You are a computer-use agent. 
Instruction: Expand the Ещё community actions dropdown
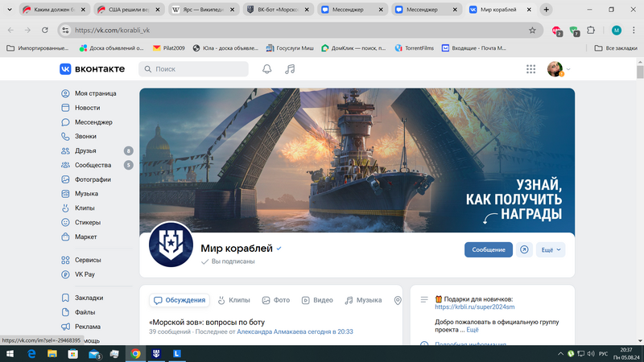[x=551, y=249]
